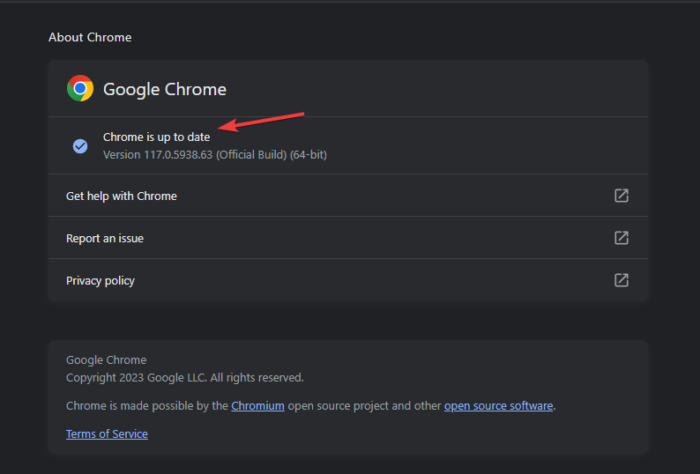Open the Terms of Service link
Image resolution: width=700 pixels, height=474 pixels.
point(106,434)
